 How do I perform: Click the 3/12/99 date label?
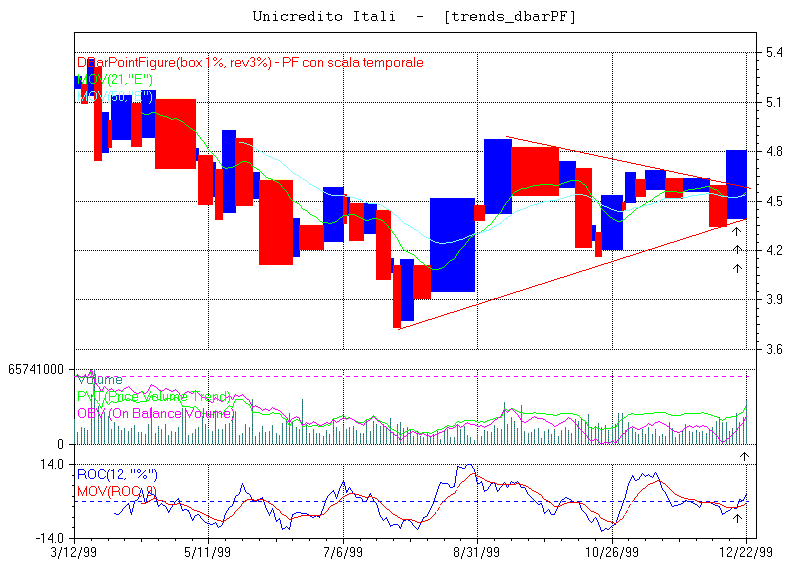74,552
